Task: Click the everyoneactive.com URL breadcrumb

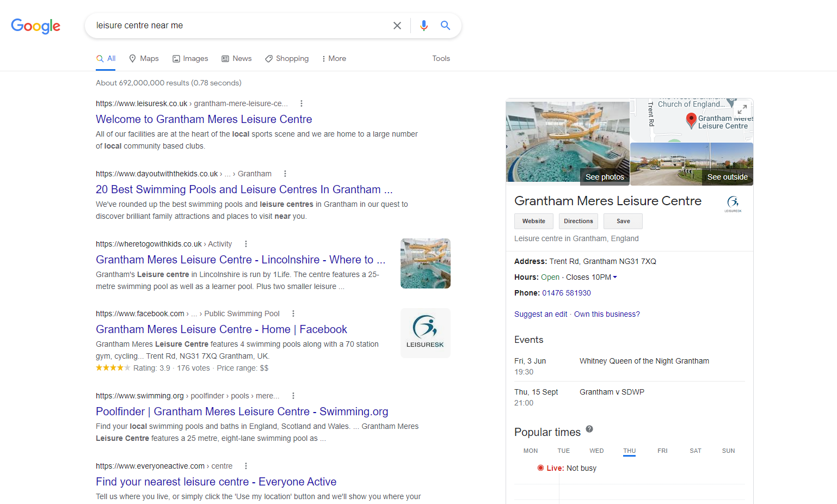Action: tap(164, 466)
